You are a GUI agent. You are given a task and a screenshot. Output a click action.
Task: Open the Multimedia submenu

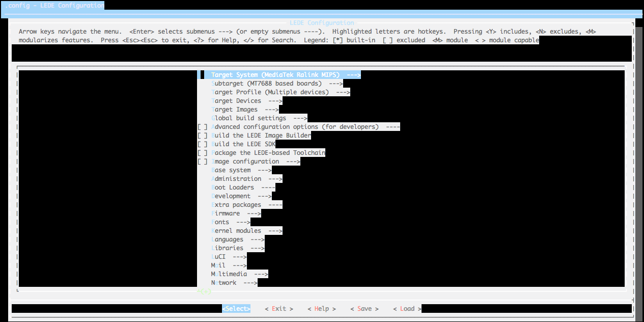[x=239, y=274]
